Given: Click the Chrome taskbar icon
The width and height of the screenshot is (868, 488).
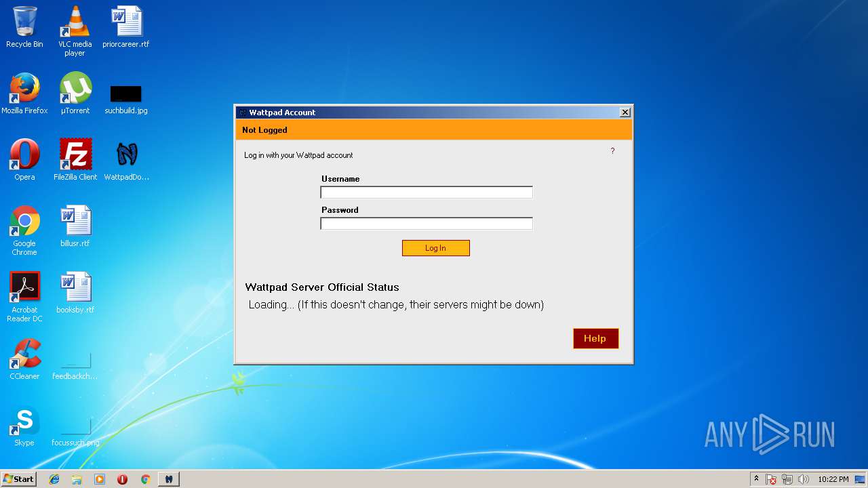Looking at the screenshot, I should 145,479.
